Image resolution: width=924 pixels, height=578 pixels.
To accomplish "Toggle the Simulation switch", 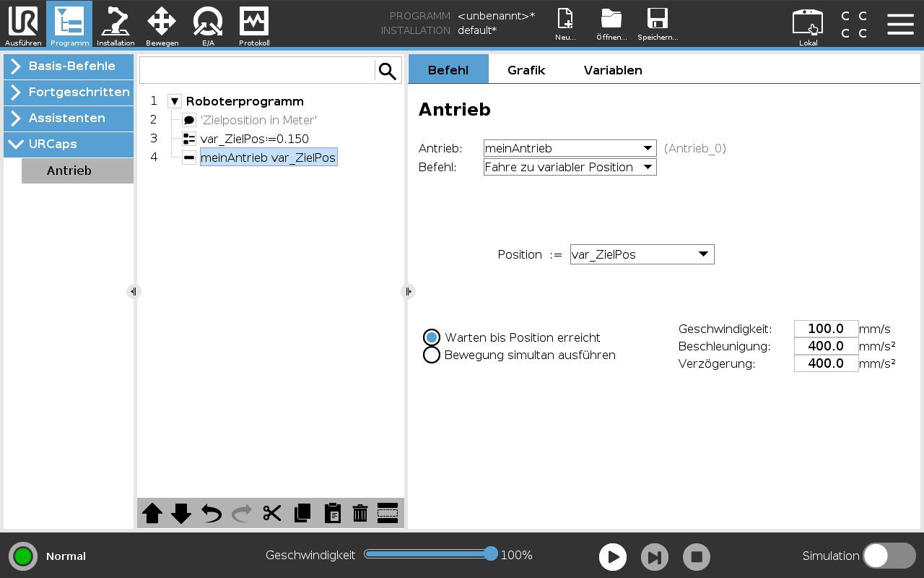I will (x=889, y=556).
